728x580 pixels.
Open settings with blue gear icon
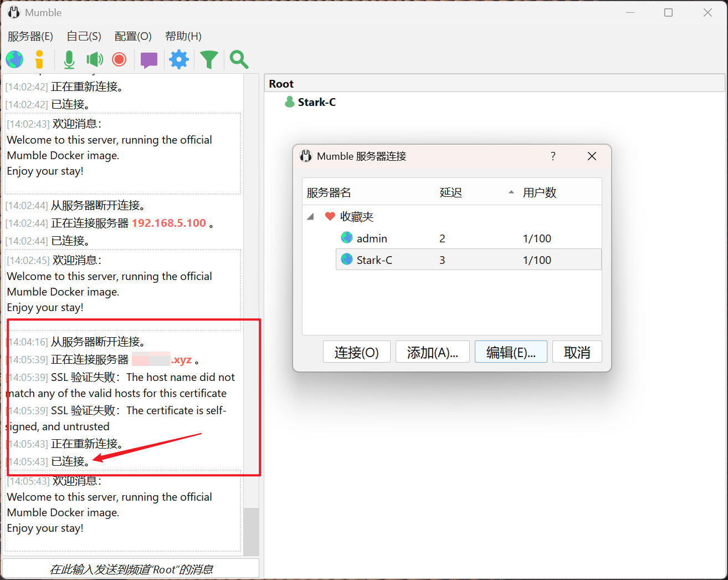pos(179,59)
